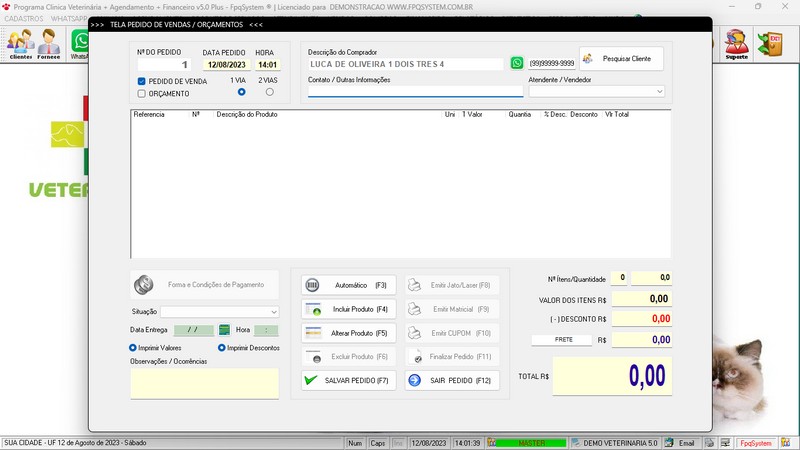Viewport: 800px width, 450px height.
Task: Click the coins payment icon
Action: (144, 285)
